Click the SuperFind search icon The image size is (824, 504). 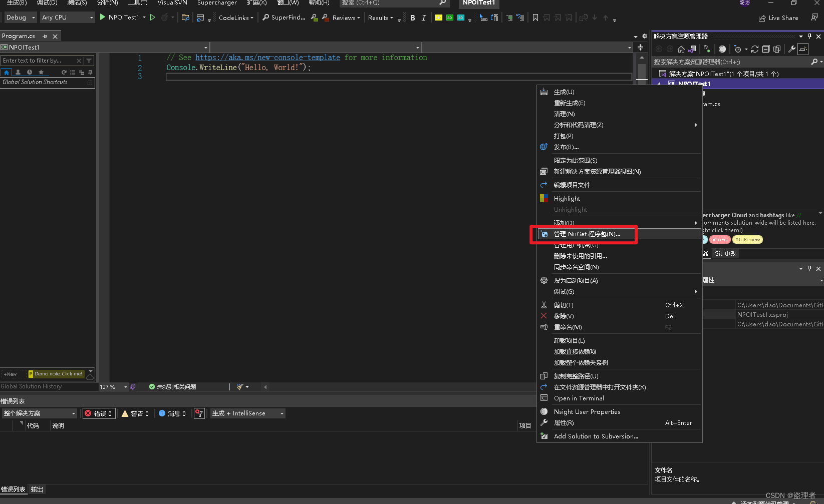(265, 17)
